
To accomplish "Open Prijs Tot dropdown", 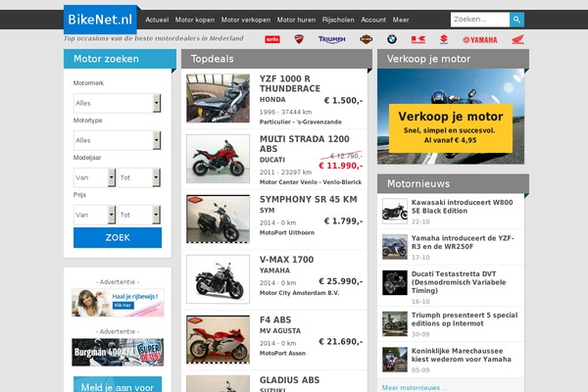I will pos(139,215).
